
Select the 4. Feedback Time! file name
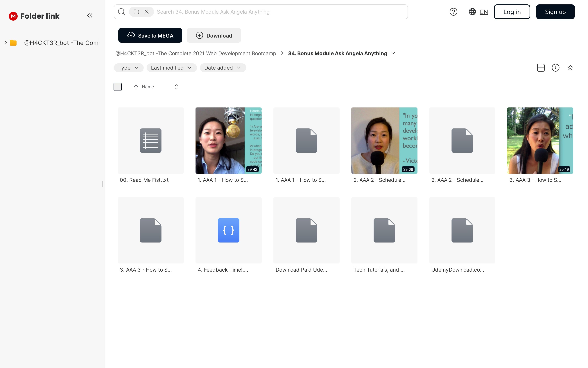click(223, 270)
